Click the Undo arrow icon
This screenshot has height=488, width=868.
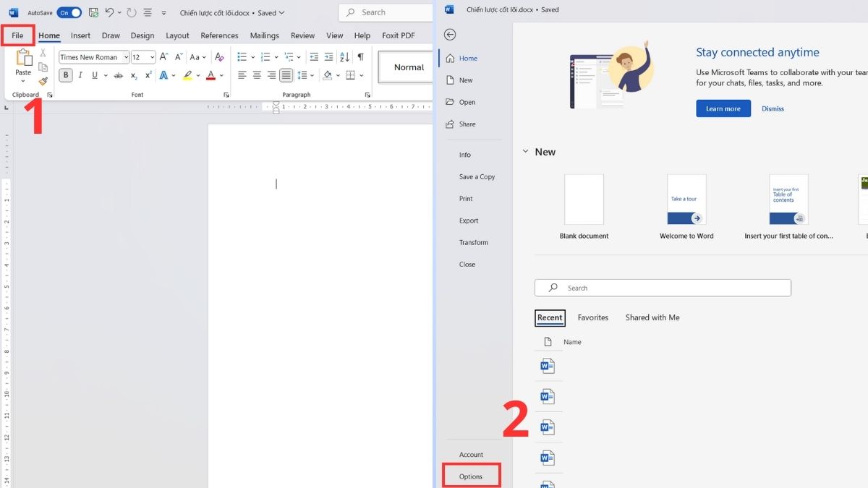pyautogui.click(x=109, y=12)
